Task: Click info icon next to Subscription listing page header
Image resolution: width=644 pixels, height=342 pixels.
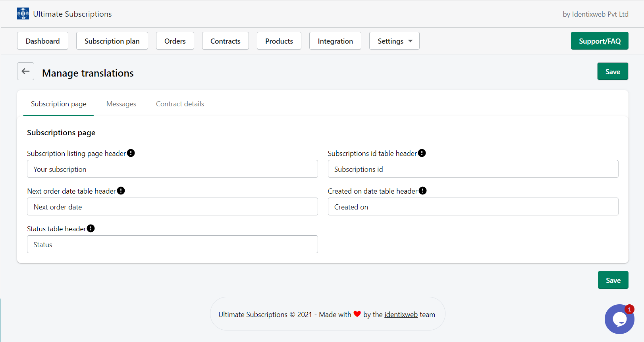Action: click(x=131, y=153)
